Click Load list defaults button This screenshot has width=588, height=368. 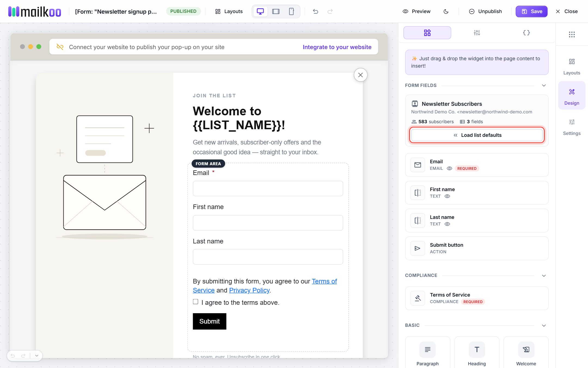(477, 135)
